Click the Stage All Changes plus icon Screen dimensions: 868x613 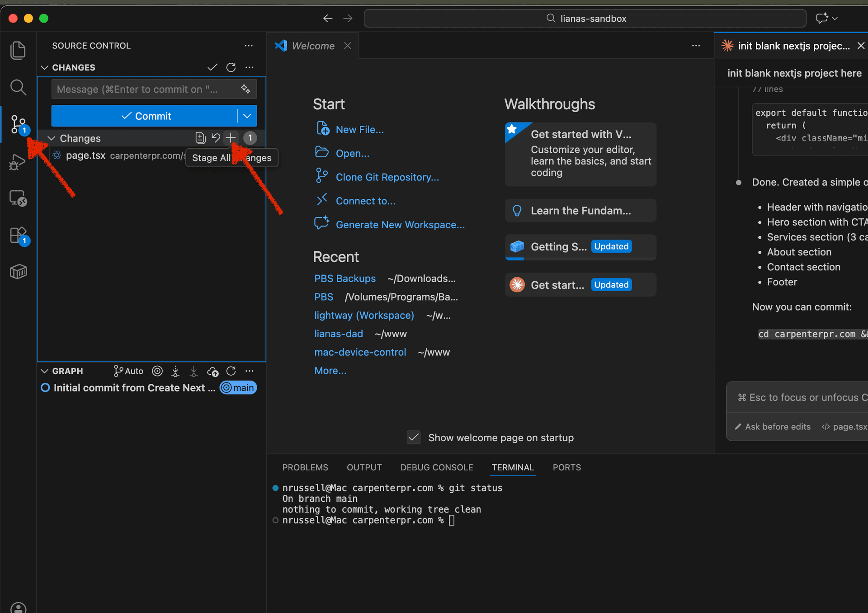[x=231, y=138]
